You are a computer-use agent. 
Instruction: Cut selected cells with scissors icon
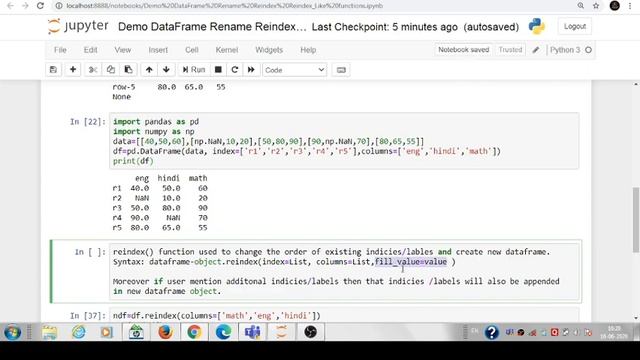pos(93,70)
